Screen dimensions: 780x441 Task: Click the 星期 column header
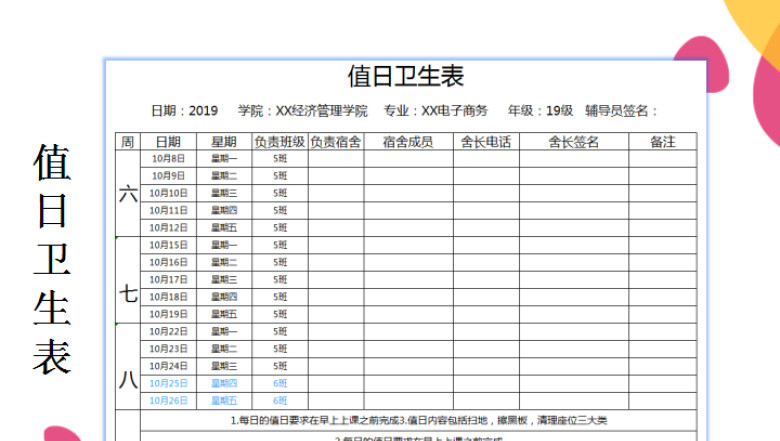click(224, 142)
